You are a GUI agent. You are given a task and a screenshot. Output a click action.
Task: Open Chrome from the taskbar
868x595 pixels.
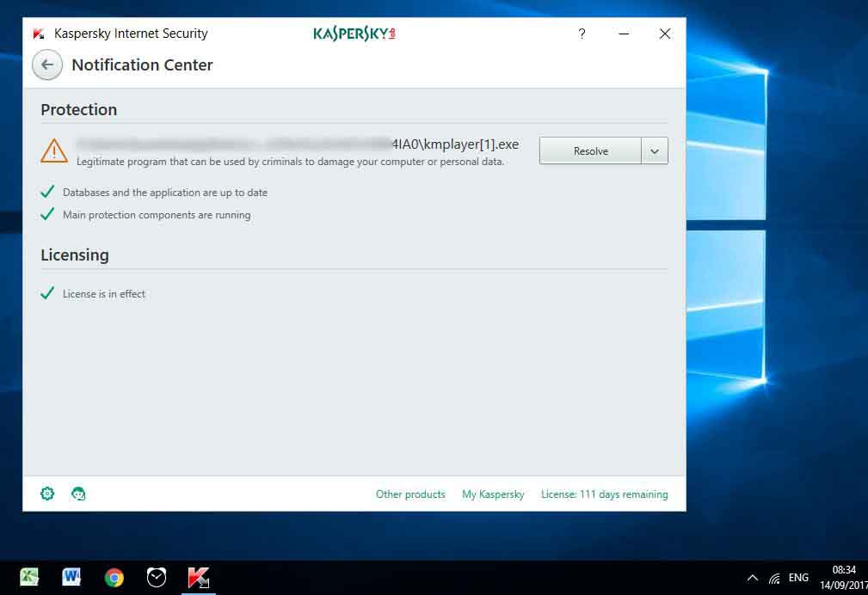pyautogui.click(x=114, y=578)
